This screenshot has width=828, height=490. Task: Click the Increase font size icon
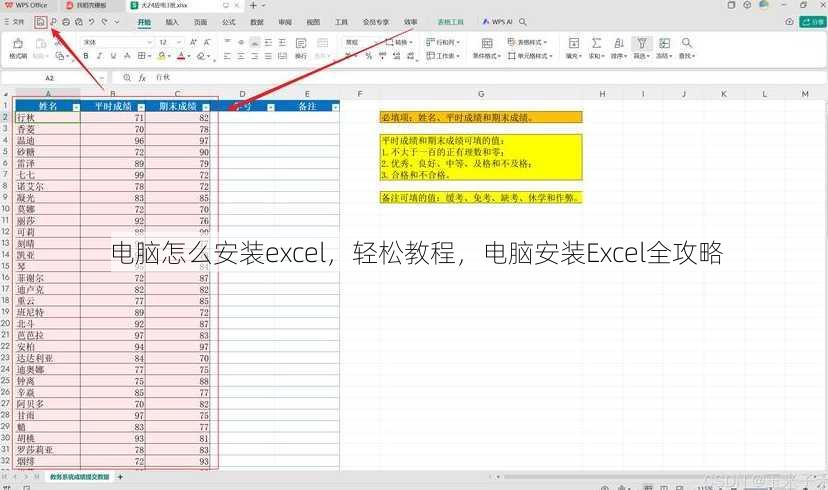click(193, 42)
